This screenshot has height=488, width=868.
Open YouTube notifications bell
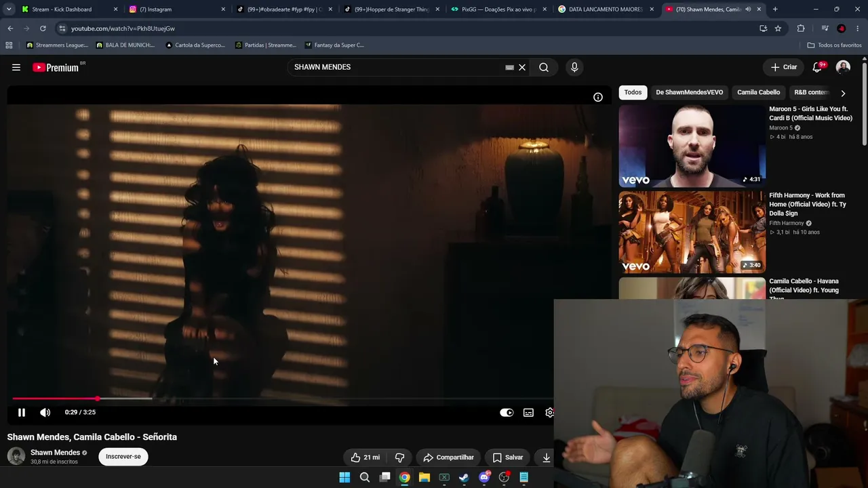pyautogui.click(x=818, y=67)
